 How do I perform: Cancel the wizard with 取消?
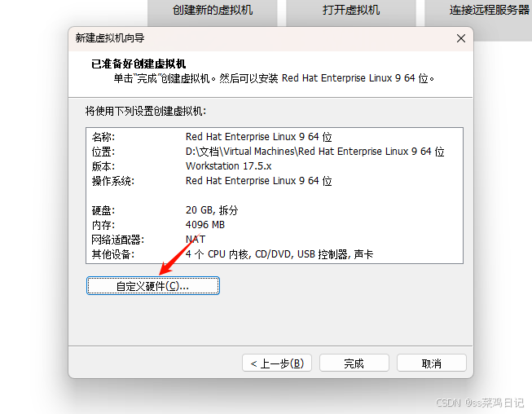[x=432, y=363]
